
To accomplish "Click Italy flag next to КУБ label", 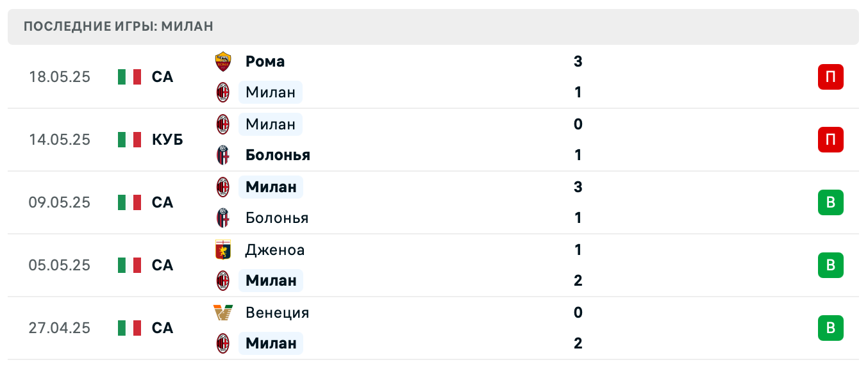I will tap(129, 140).
